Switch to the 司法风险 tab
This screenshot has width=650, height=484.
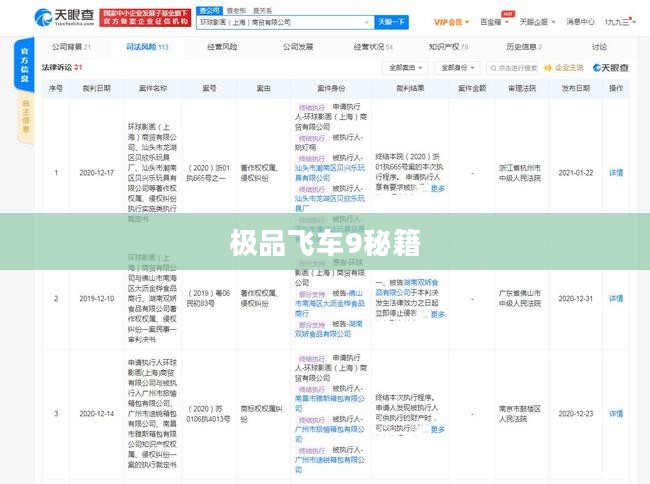pos(147,47)
